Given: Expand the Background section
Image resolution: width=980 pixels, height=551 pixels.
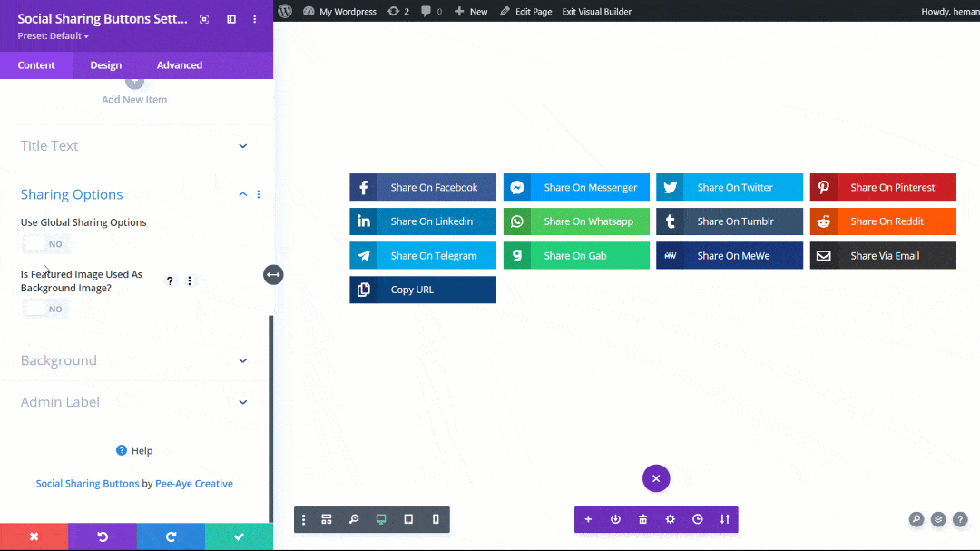Looking at the screenshot, I should 133,361.
